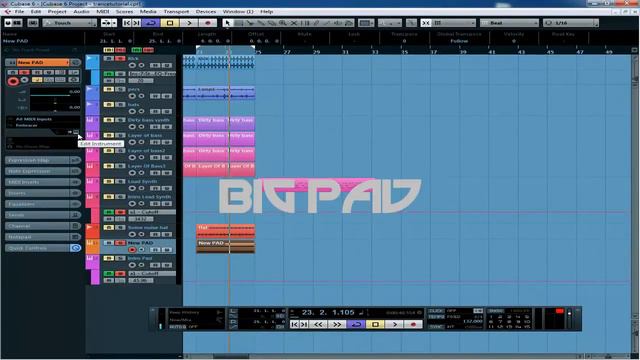Click Play button in top toolbar
Image resolution: width=640 pixels, height=360 pixels.
(189, 23)
